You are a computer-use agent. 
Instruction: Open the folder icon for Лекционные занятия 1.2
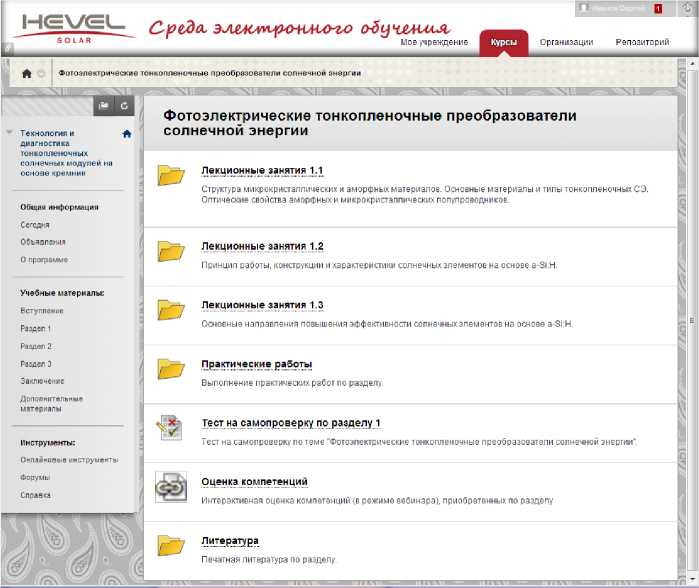pos(171,251)
